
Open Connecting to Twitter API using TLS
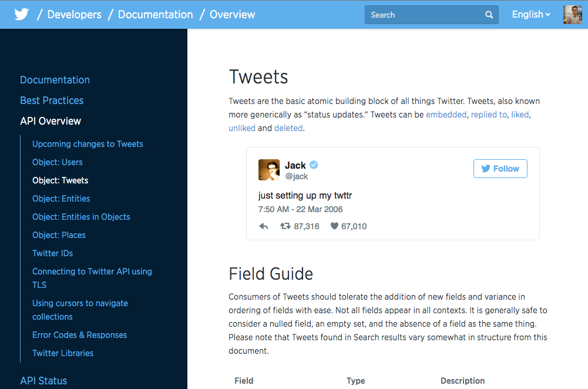(x=92, y=278)
